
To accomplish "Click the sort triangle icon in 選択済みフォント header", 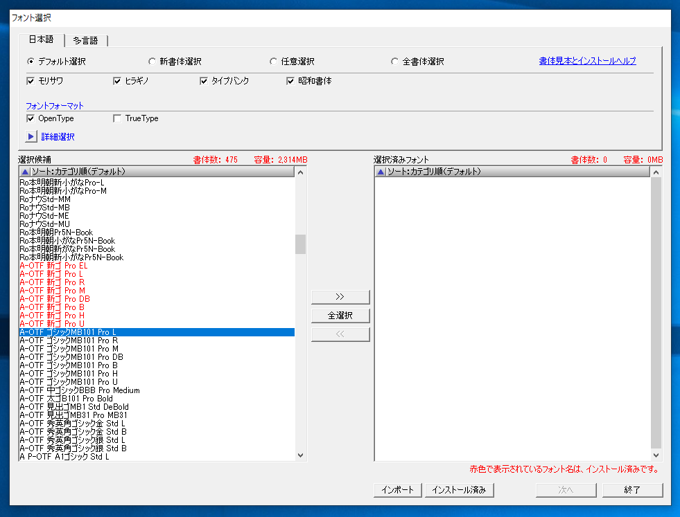I will (x=380, y=172).
